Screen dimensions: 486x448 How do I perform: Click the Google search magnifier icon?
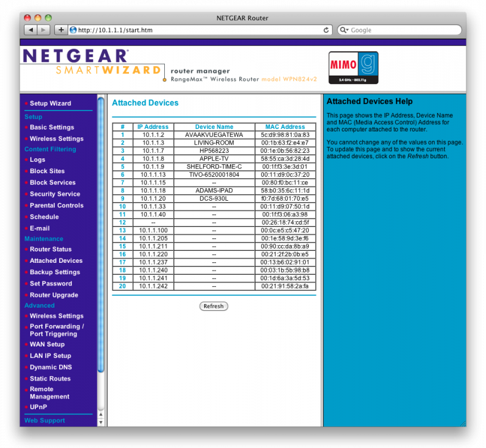coord(343,30)
